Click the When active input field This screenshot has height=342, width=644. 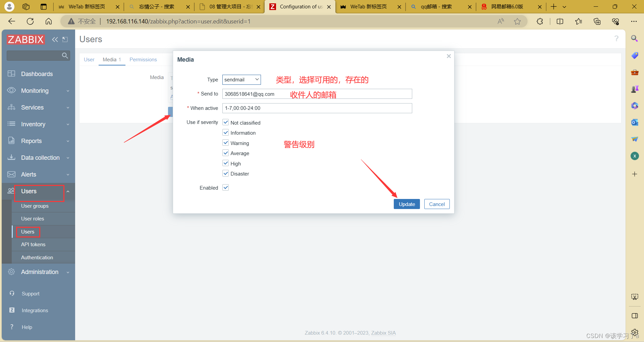pos(317,108)
